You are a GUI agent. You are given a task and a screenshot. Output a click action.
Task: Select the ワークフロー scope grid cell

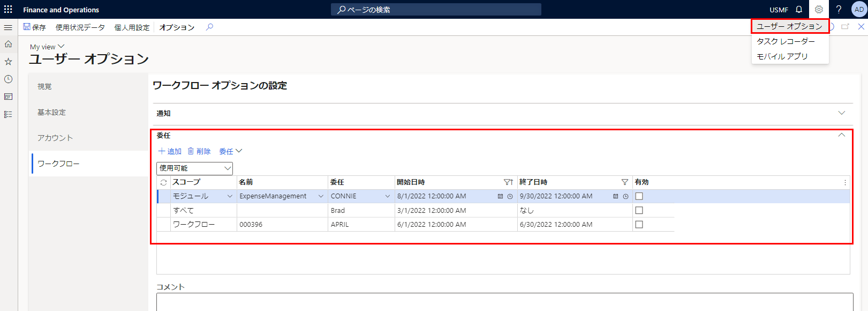click(x=203, y=225)
